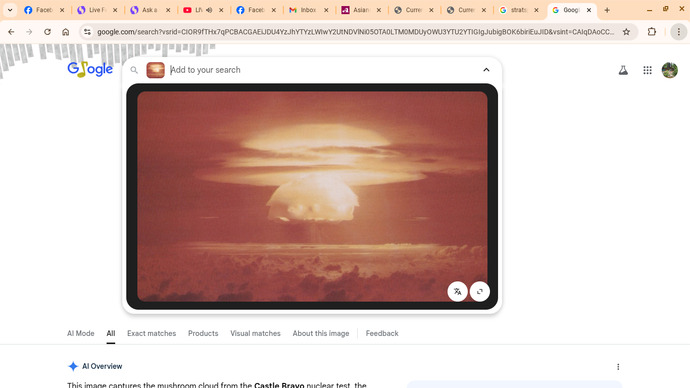Mute audio icon on YouTube tab
This screenshot has height=388, width=690.
click(x=209, y=10)
